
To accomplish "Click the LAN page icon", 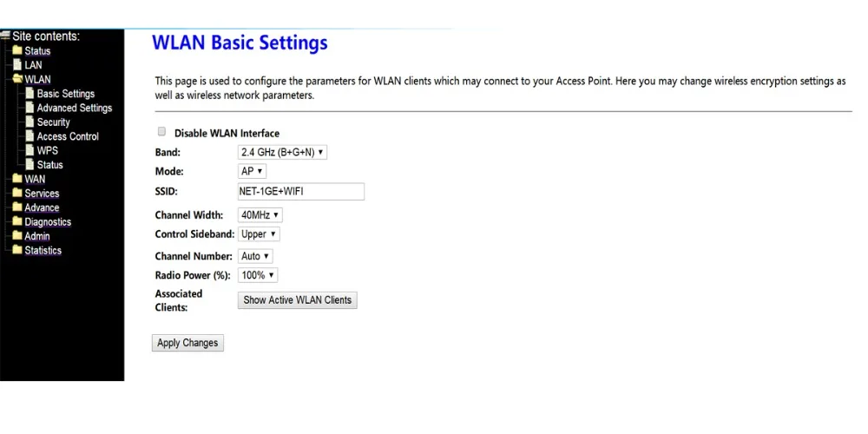I will [x=17, y=65].
